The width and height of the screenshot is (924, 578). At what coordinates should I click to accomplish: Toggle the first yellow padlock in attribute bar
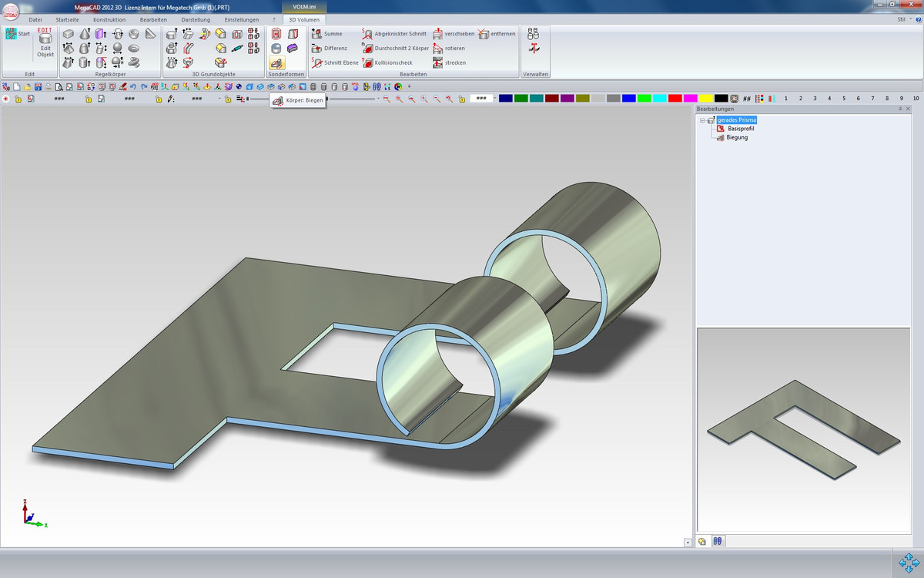point(18,99)
